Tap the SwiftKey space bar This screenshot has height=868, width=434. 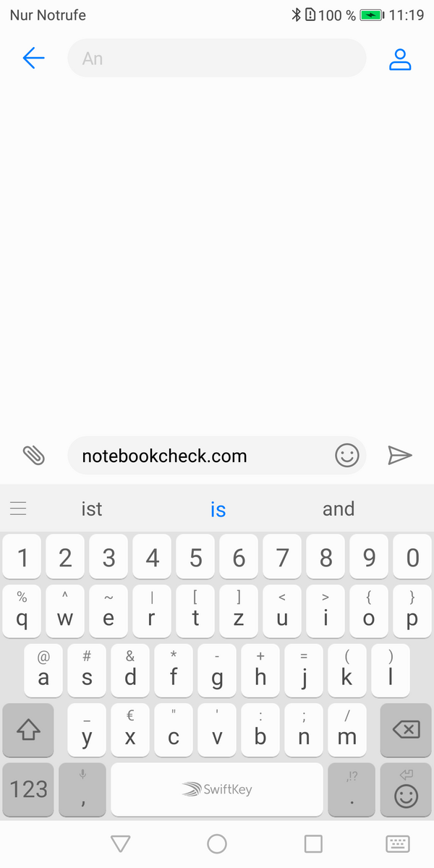point(217,789)
